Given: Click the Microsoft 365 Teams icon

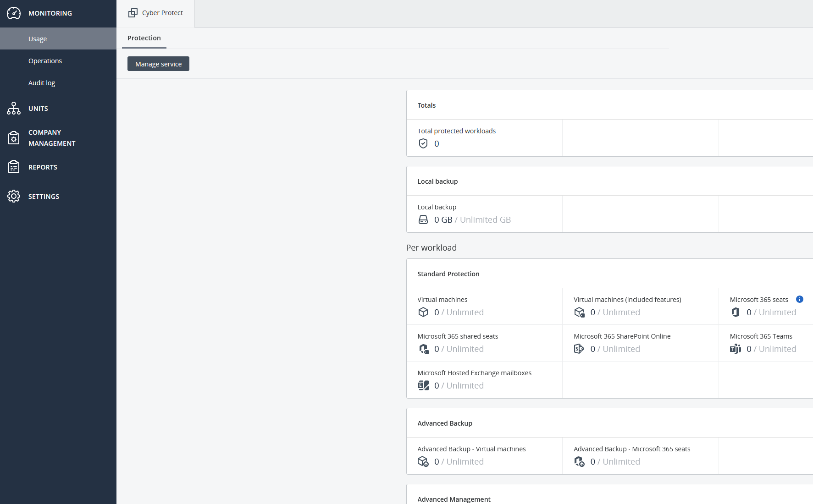Looking at the screenshot, I should click(736, 349).
